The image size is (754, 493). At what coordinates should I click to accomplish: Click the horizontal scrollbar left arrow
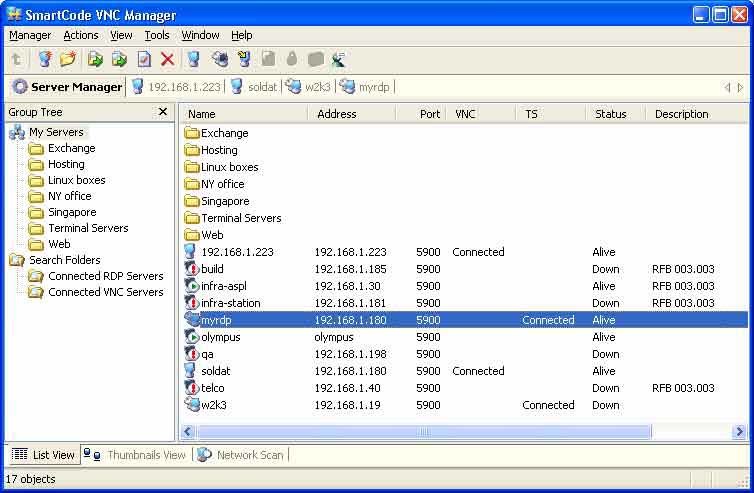click(x=188, y=431)
